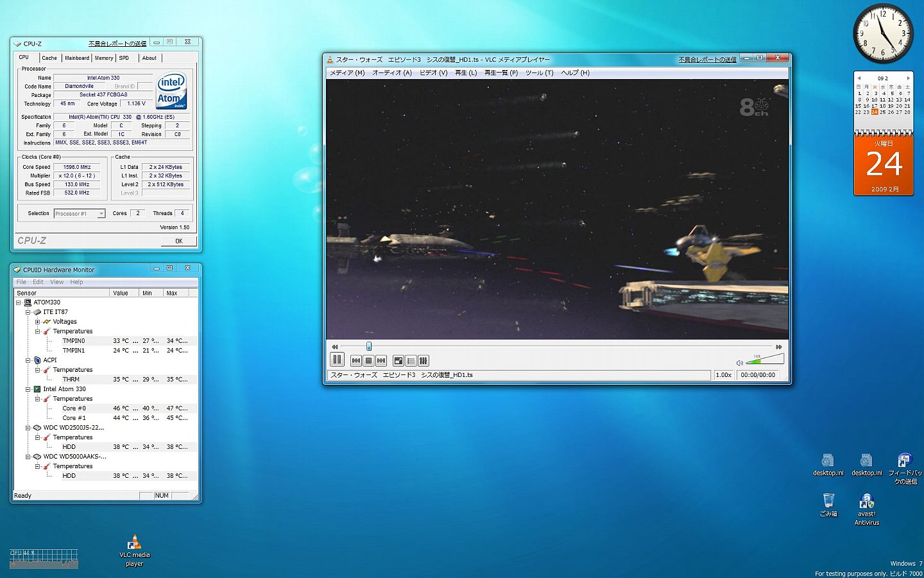Click OK in the CPU-Z window
The image size is (924, 578).
click(179, 241)
